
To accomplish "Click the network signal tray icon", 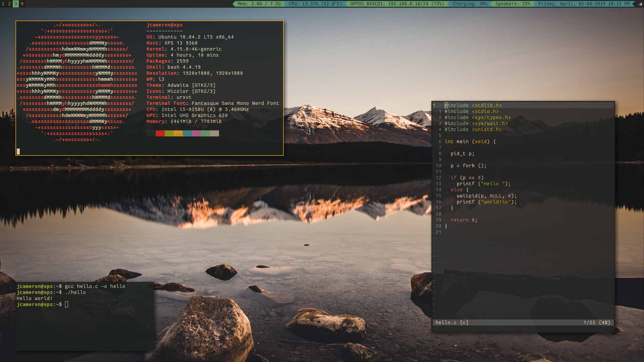I will [x=640, y=4].
